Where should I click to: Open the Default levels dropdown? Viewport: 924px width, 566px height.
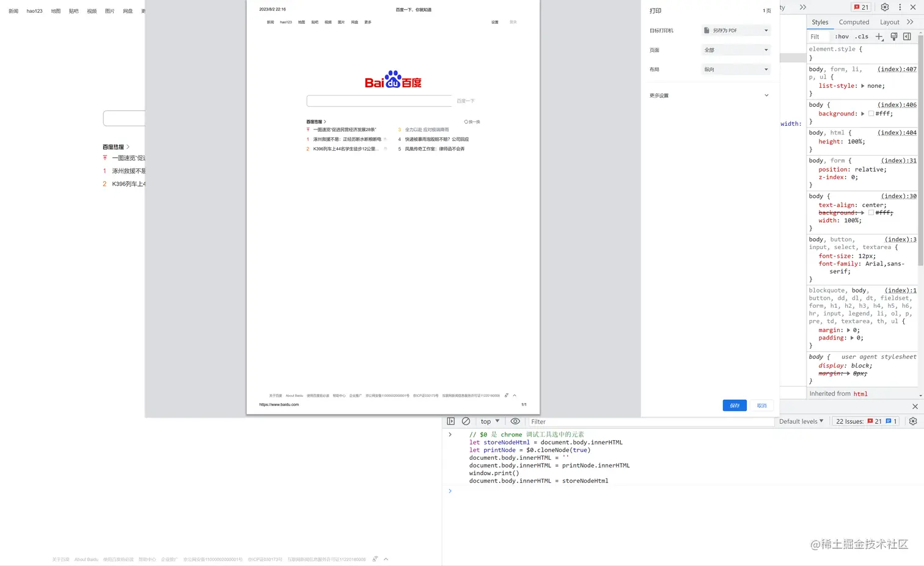[x=801, y=421]
